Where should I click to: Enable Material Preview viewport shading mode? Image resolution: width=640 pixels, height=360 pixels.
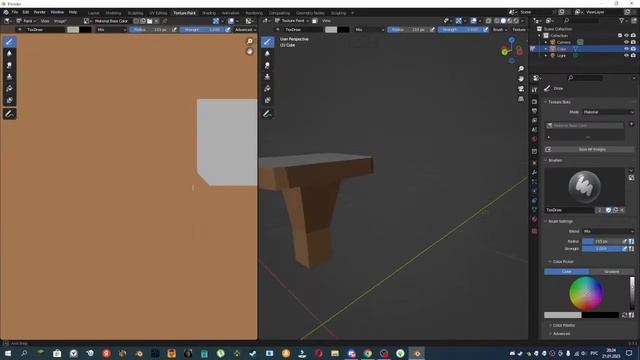[x=510, y=21]
